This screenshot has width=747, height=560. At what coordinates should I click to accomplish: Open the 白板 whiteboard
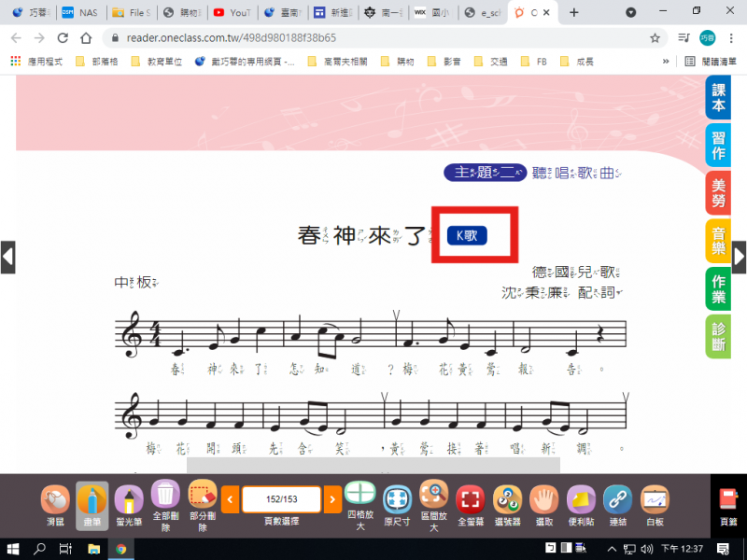654,499
